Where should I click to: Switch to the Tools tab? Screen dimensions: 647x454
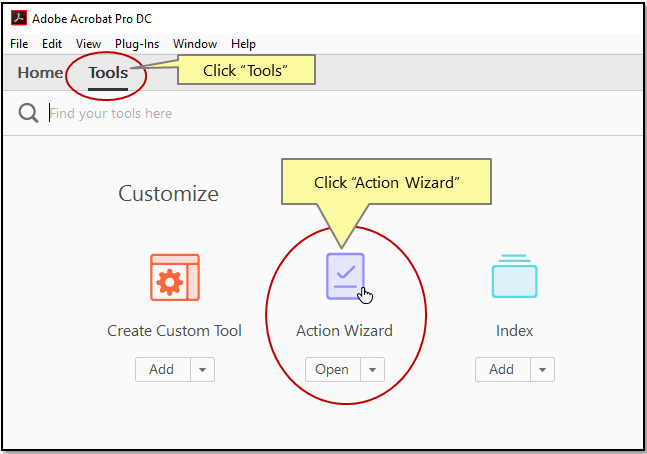108,73
